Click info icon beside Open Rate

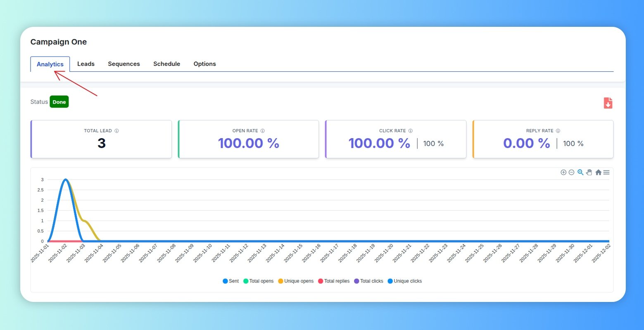point(263,131)
